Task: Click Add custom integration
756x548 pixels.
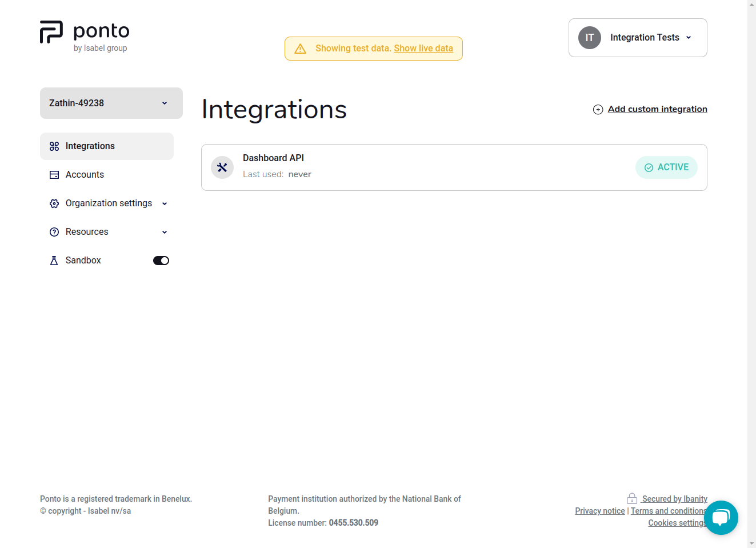Action: coord(657,109)
